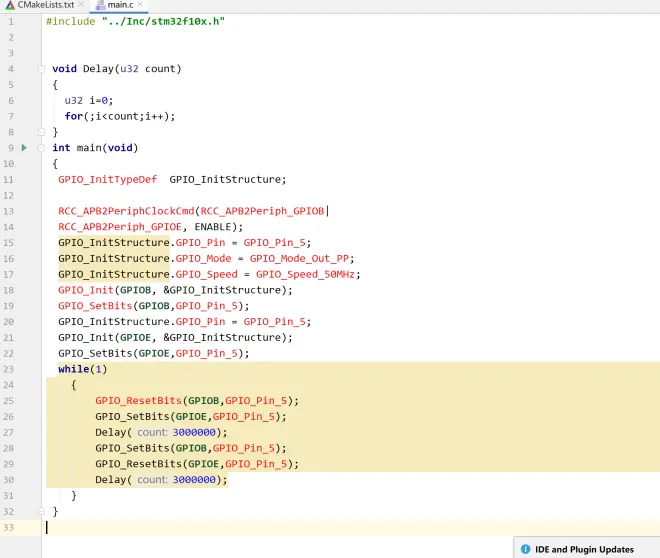This screenshot has width=660, height=558.
Task: Click GPIO_Init(GPIOE call on line 21
Action: click(x=104, y=337)
